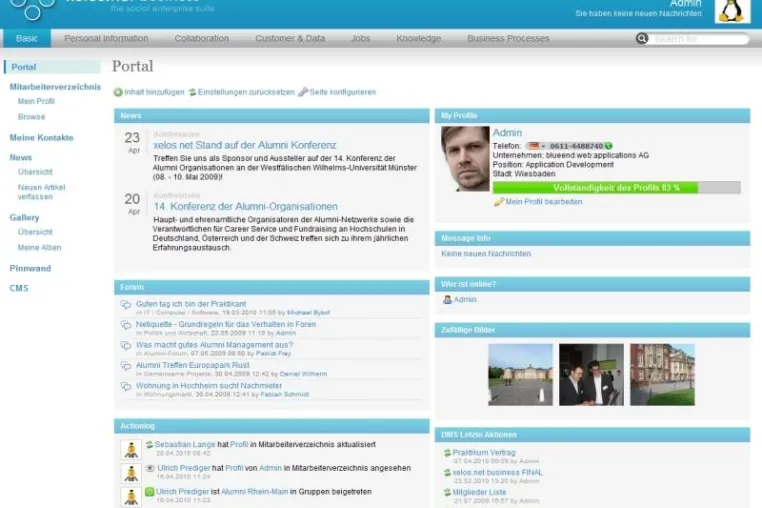Screen dimensions: 762x508
Task: Open the 14. Konferenz der Alumni-Organisationen article
Action: click(x=245, y=207)
